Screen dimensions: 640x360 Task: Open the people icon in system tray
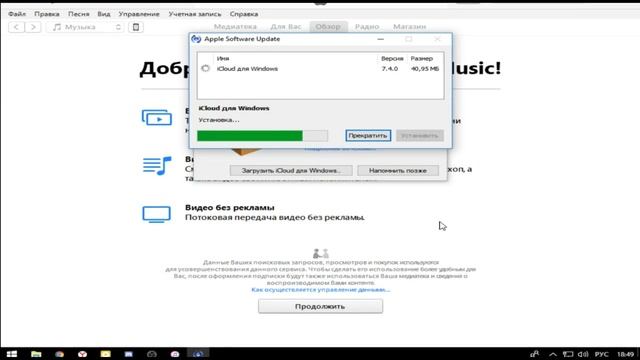pos(534,354)
